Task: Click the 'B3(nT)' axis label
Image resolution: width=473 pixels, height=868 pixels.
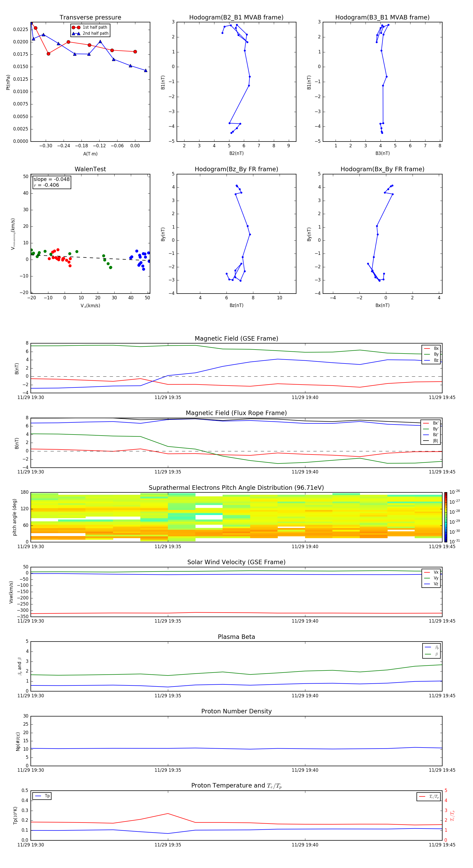Action: 382,153
